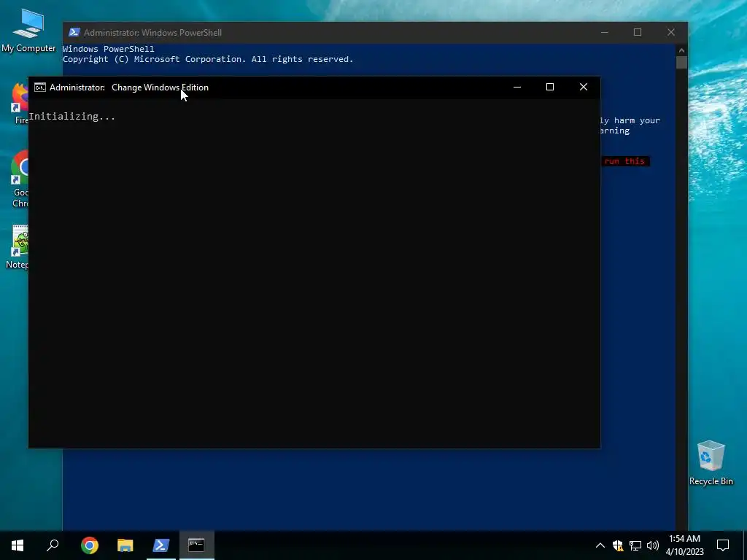Maximize the Windows PowerShell window
Viewport: 747px width, 560px height.
[x=638, y=32]
